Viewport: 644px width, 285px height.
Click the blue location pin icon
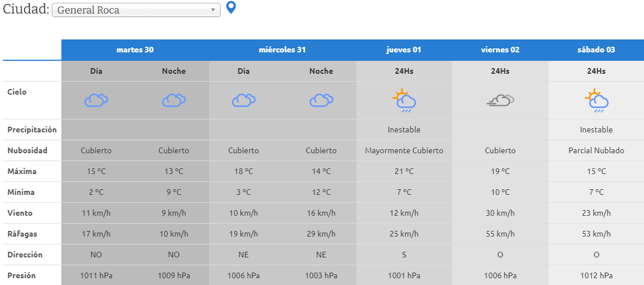[x=231, y=8]
